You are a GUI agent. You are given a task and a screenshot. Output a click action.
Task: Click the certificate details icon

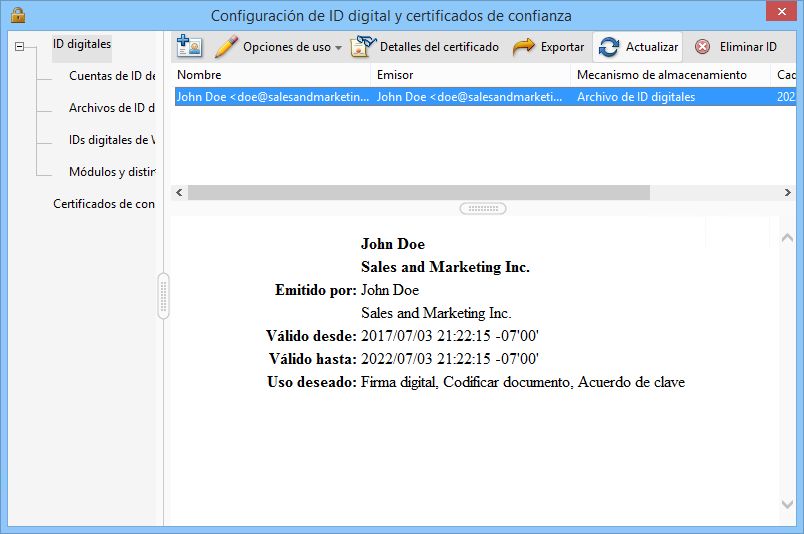[x=363, y=46]
